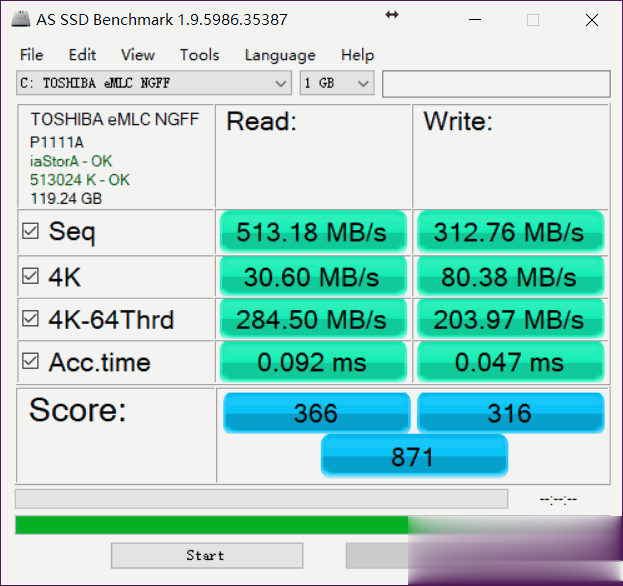Screen dimensions: 623x586
Task: Click the read score 366
Action: (x=316, y=413)
